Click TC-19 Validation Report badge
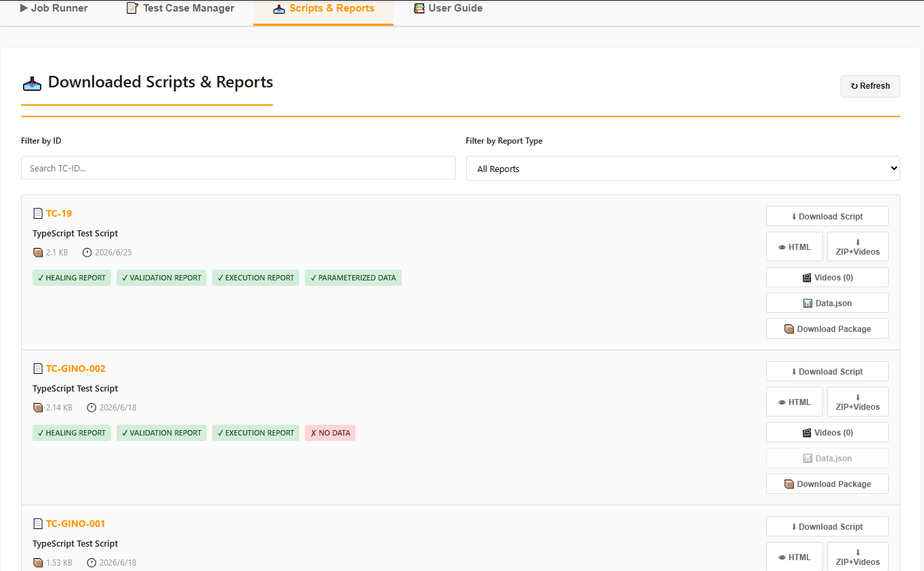 click(x=161, y=278)
